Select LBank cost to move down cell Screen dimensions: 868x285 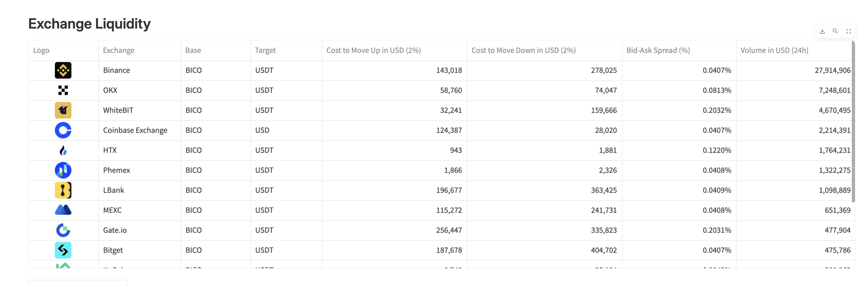[604, 190]
